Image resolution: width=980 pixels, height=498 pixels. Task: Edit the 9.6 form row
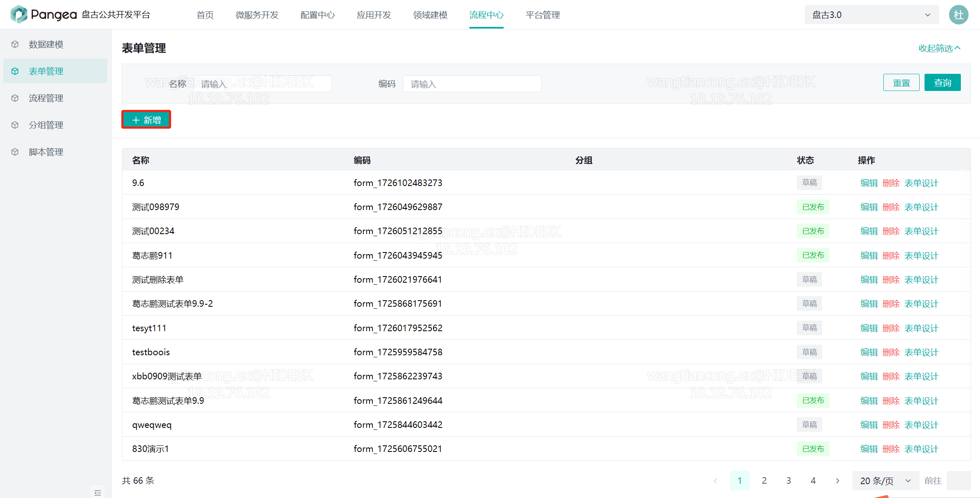point(869,183)
